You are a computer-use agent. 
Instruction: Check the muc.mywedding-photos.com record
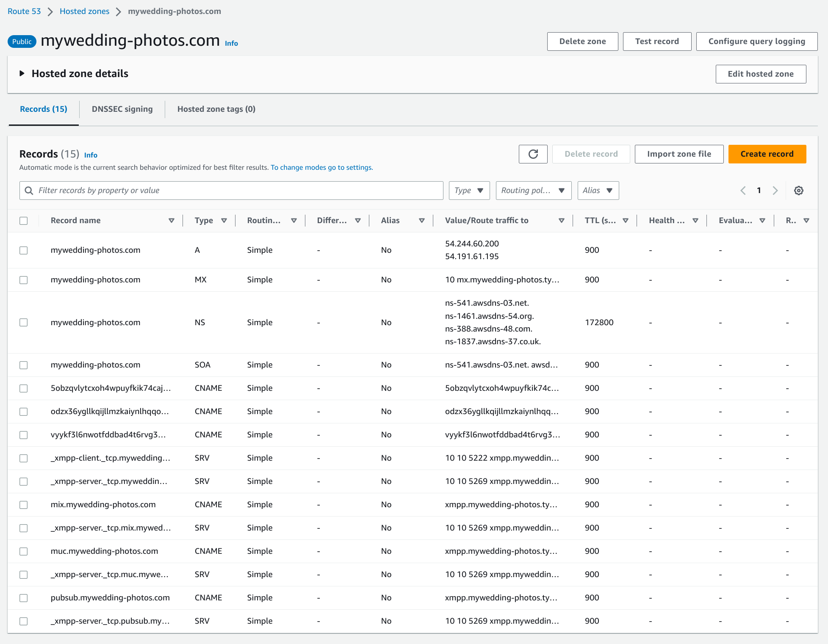[x=24, y=551]
